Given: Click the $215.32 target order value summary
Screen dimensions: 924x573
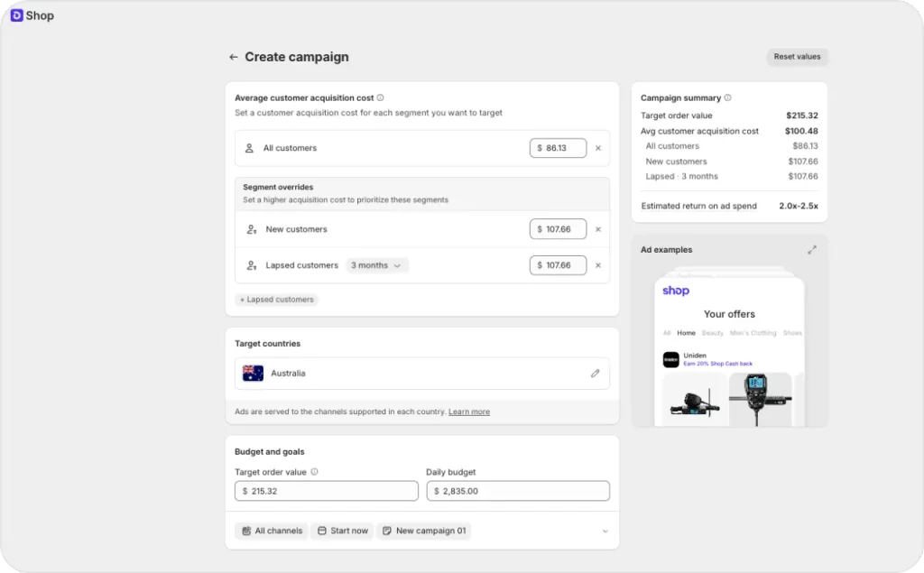Looking at the screenshot, I should [x=802, y=116].
